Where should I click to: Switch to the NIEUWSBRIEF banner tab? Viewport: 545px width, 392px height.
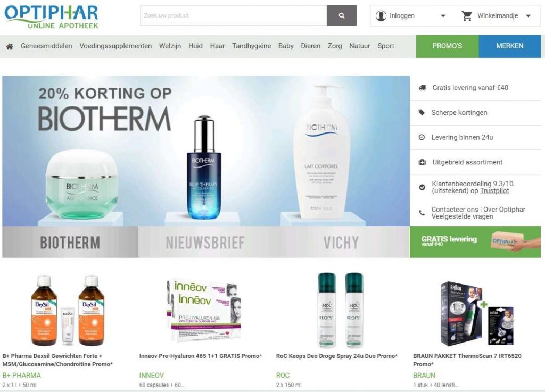pos(205,243)
